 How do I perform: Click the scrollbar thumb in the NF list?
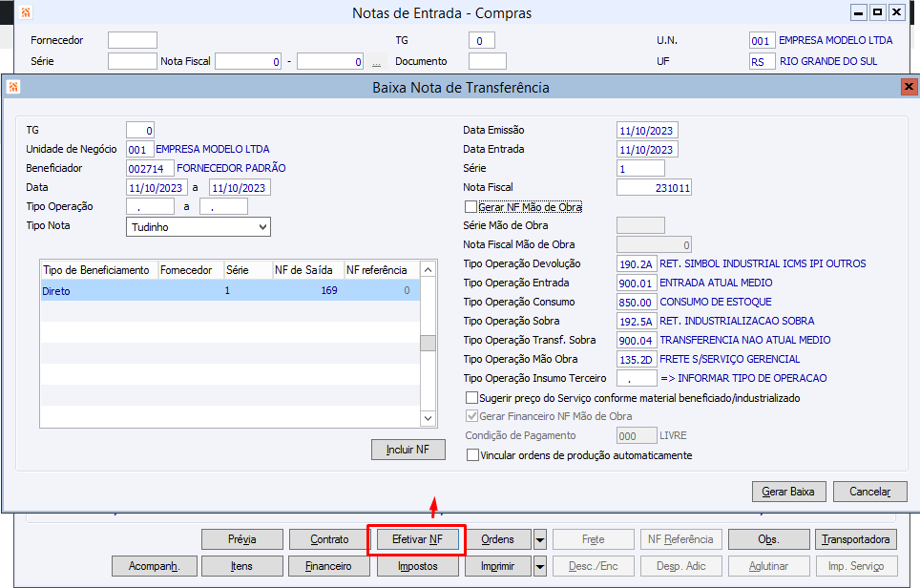pos(429,343)
